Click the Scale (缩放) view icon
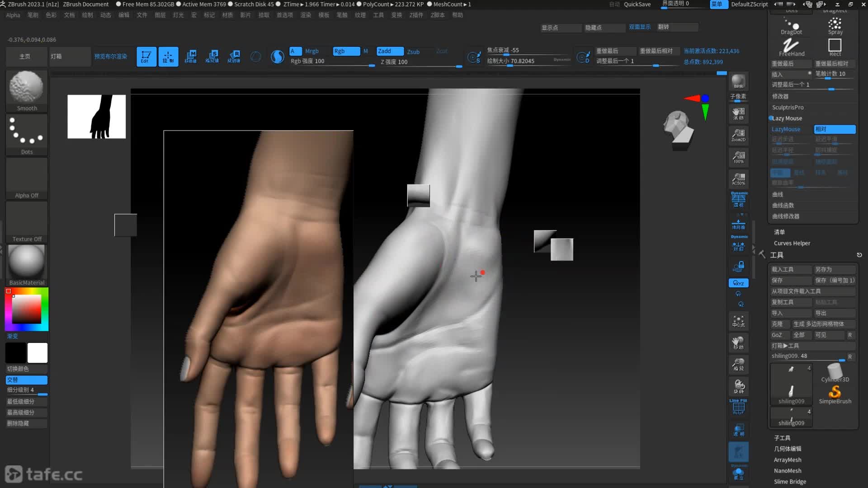The width and height of the screenshot is (868, 488). pos(738,365)
